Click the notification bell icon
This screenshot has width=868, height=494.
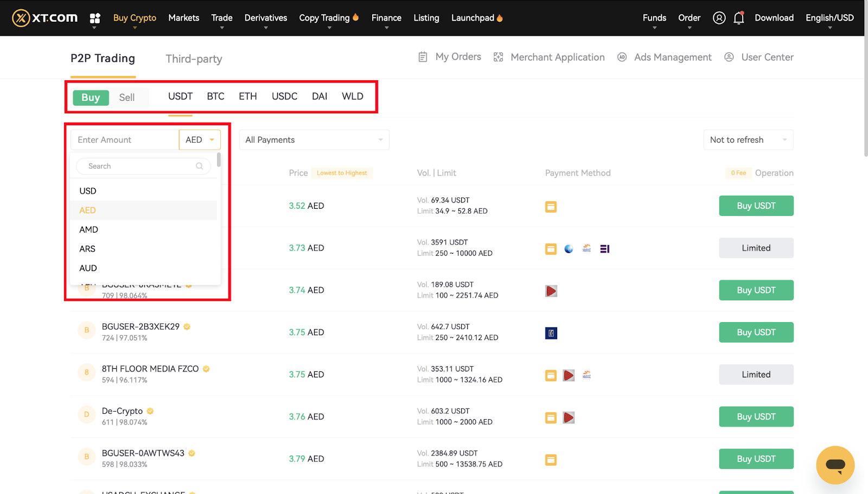pyautogui.click(x=738, y=18)
